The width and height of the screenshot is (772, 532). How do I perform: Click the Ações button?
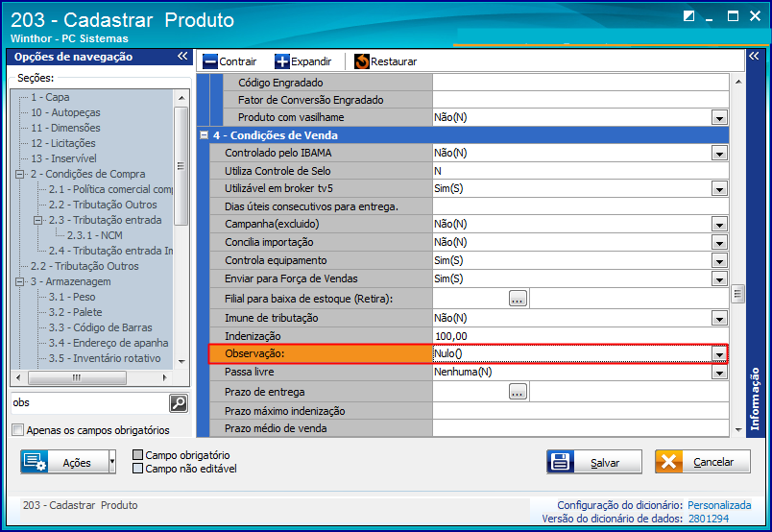tap(64, 462)
